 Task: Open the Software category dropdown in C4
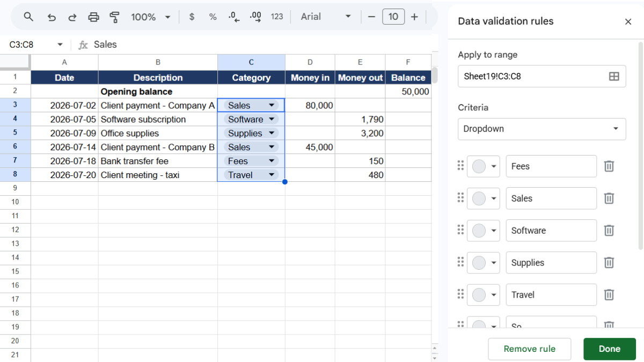point(272,119)
